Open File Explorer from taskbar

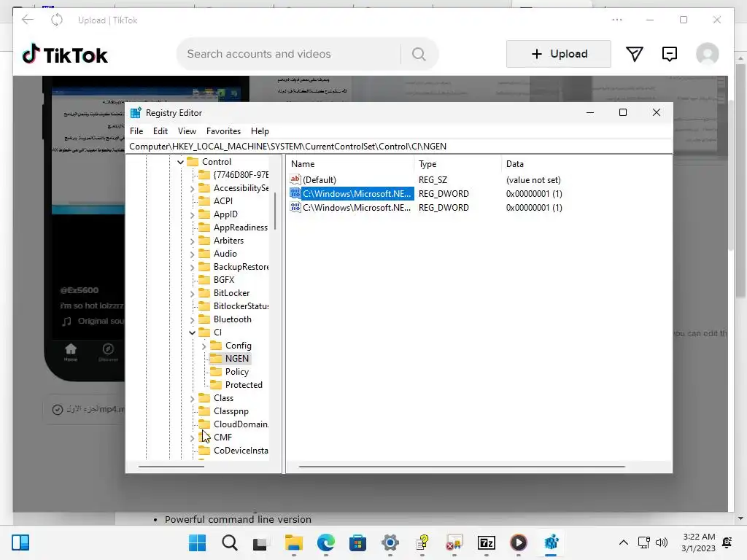(x=294, y=542)
